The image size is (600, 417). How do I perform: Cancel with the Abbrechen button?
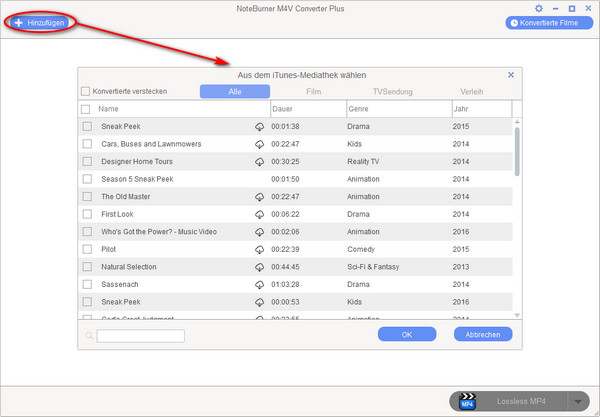(483, 334)
